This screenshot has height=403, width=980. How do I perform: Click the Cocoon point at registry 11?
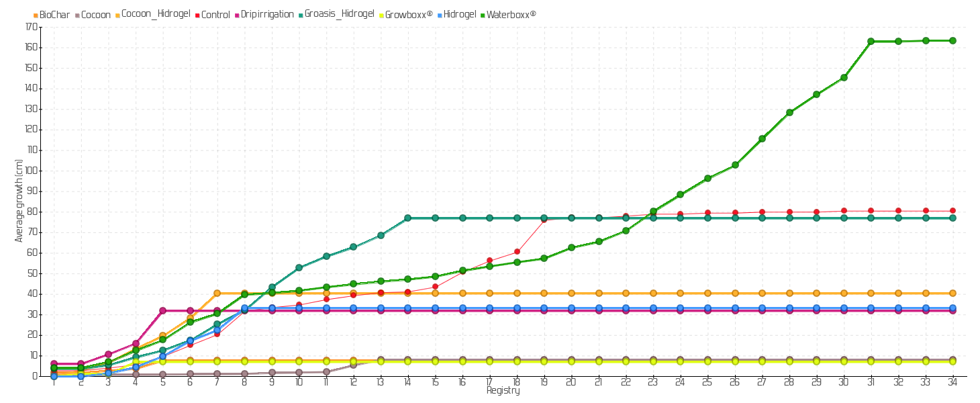click(326, 372)
